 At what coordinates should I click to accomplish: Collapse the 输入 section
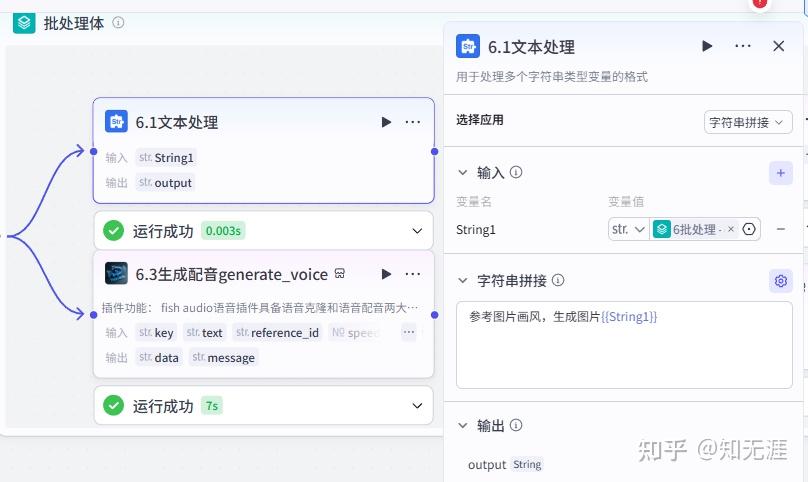click(463, 172)
